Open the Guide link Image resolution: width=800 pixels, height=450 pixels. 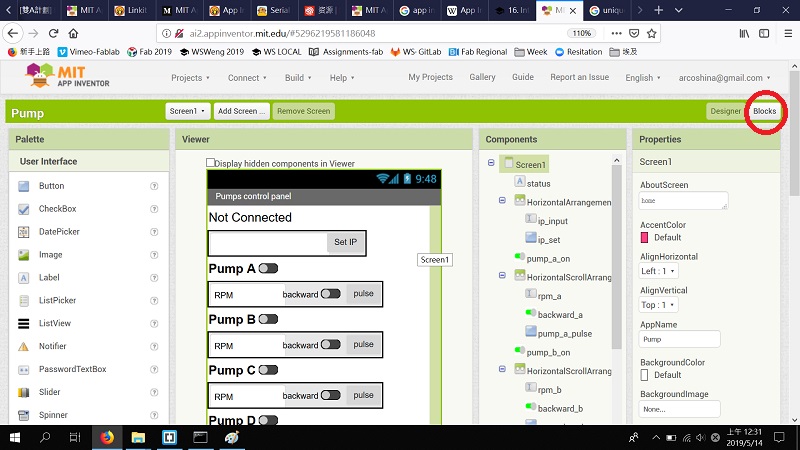pos(522,77)
